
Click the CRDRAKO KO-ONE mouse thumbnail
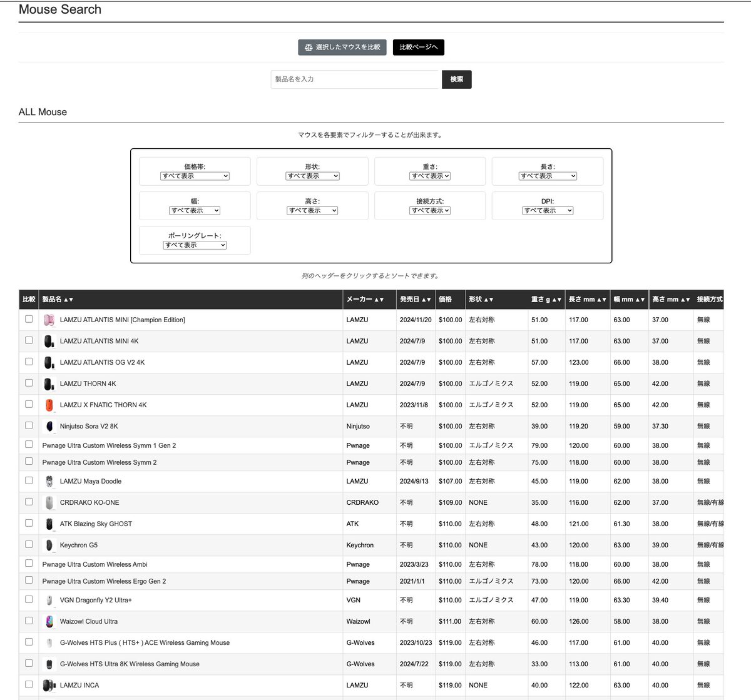49,503
